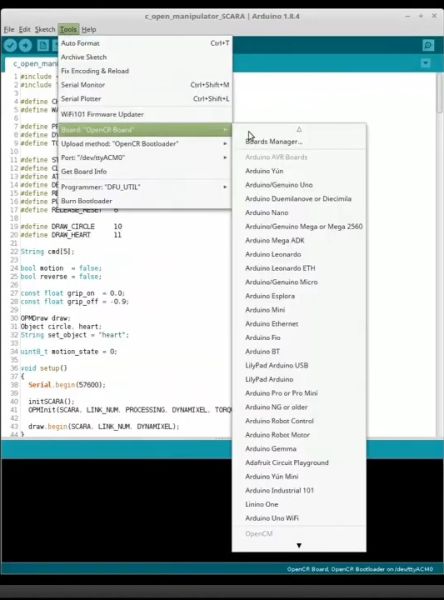Select Archive Sketch menu entry
Screen dimensions: 444x600
(145, 57)
